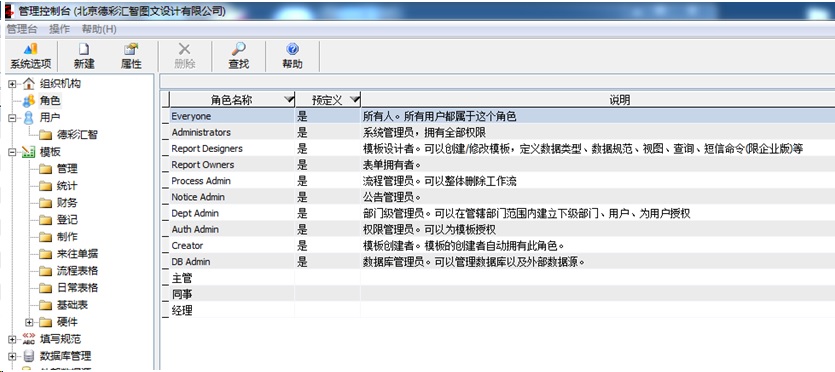Expand the 数据库管理 tree node

coord(12,356)
